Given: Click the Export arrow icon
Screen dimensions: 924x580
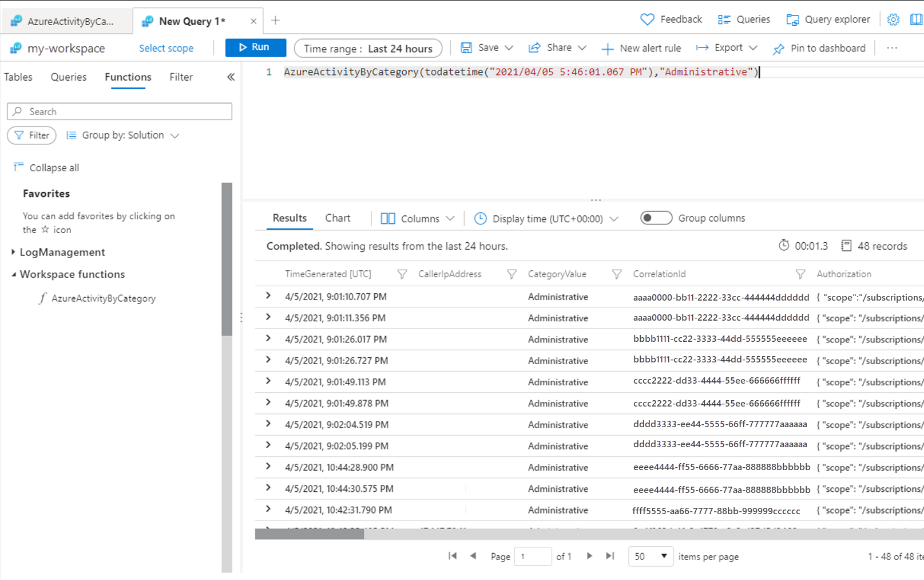Looking at the screenshot, I should click(702, 48).
